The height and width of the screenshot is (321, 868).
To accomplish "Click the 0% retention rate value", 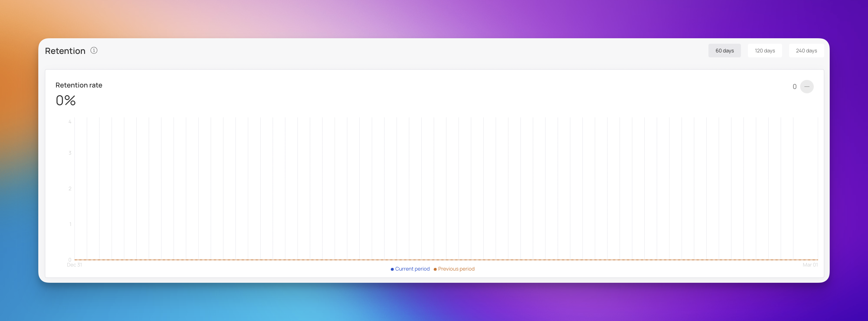I will (x=66, y=101).
